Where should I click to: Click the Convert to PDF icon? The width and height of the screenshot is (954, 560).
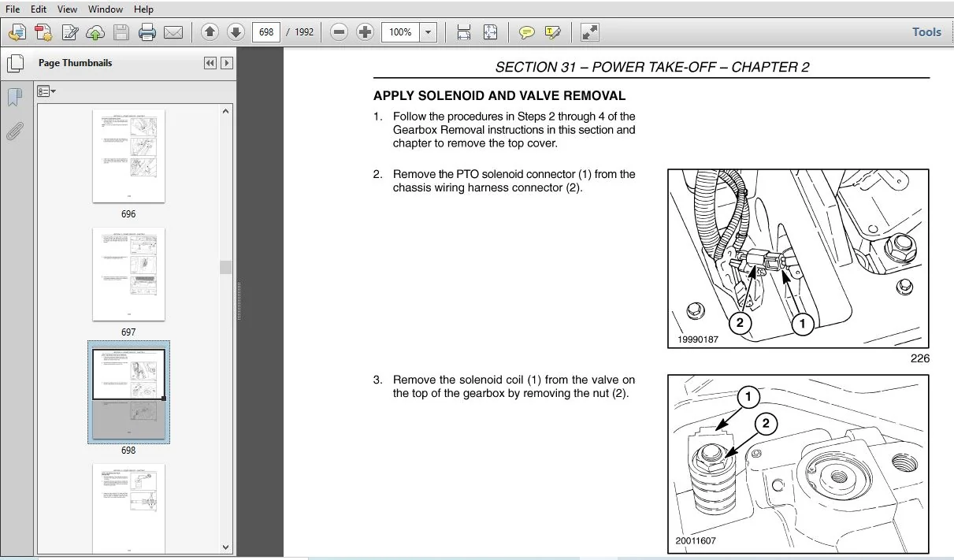[43, 32]
